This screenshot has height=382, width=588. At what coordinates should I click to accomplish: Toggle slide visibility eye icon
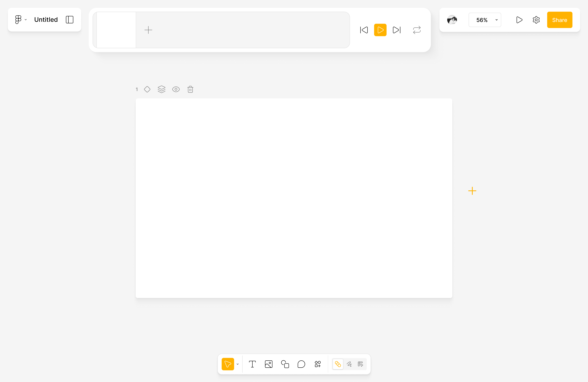pos(176,89)
